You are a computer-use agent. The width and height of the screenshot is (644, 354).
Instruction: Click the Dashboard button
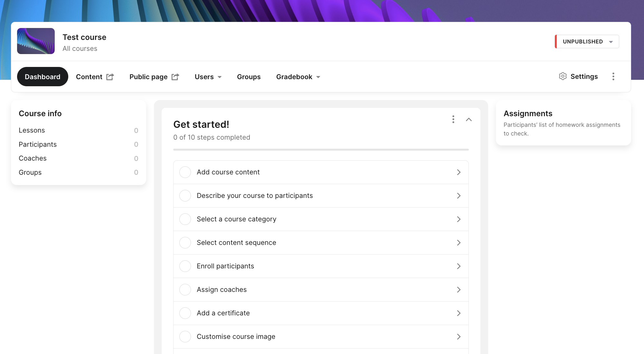(x=43, y=77)
